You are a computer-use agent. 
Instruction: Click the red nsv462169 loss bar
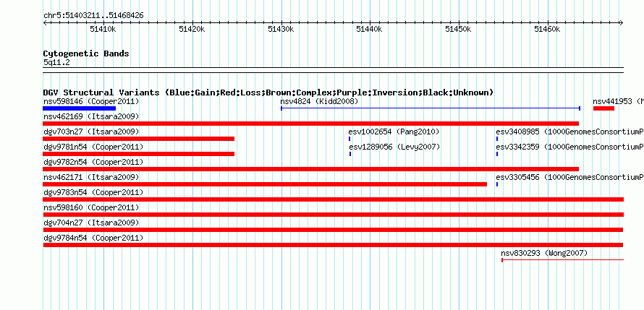pos(311,124)
